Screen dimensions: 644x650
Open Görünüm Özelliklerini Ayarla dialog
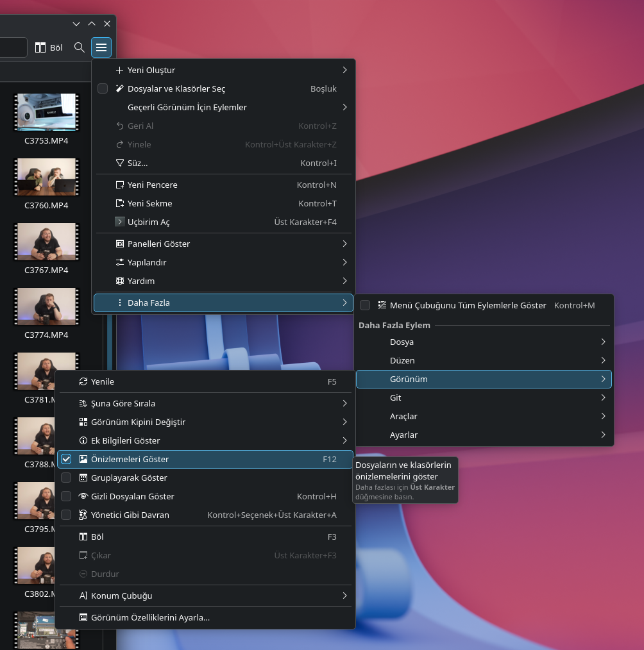[x=205, y=617]
